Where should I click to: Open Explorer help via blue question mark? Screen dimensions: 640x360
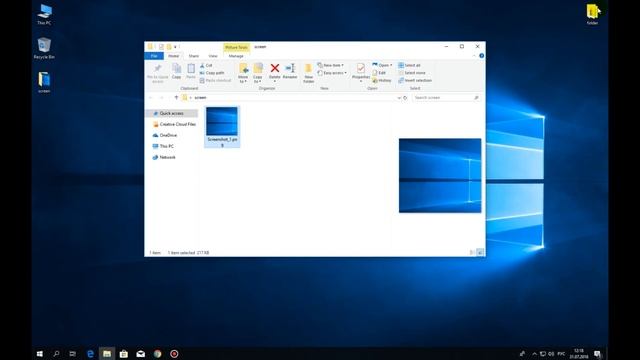(482, 56)
